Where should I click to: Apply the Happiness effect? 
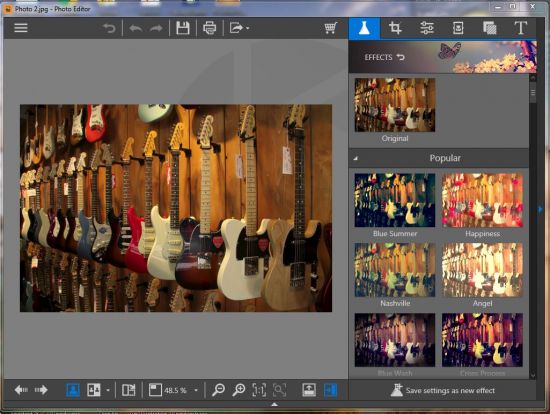[x=482, y=200]
